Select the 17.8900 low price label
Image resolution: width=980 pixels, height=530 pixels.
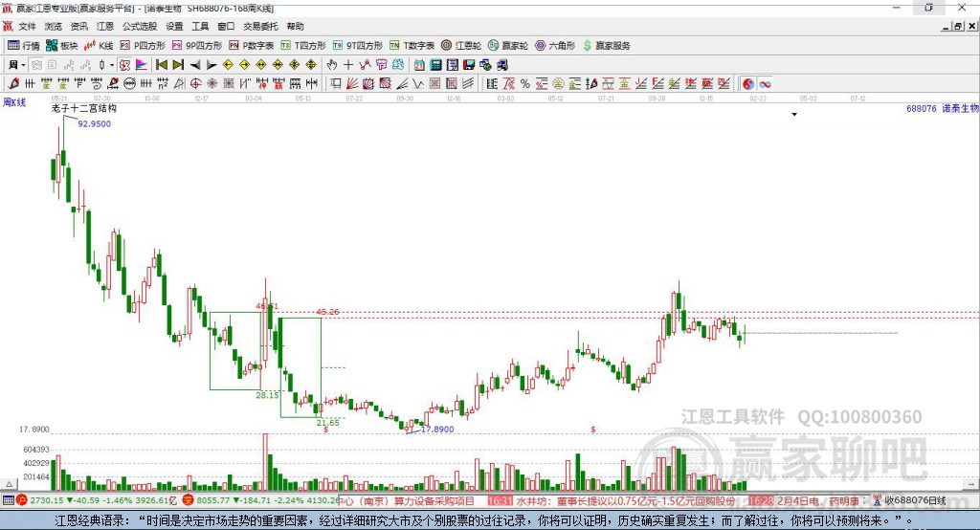437,430
